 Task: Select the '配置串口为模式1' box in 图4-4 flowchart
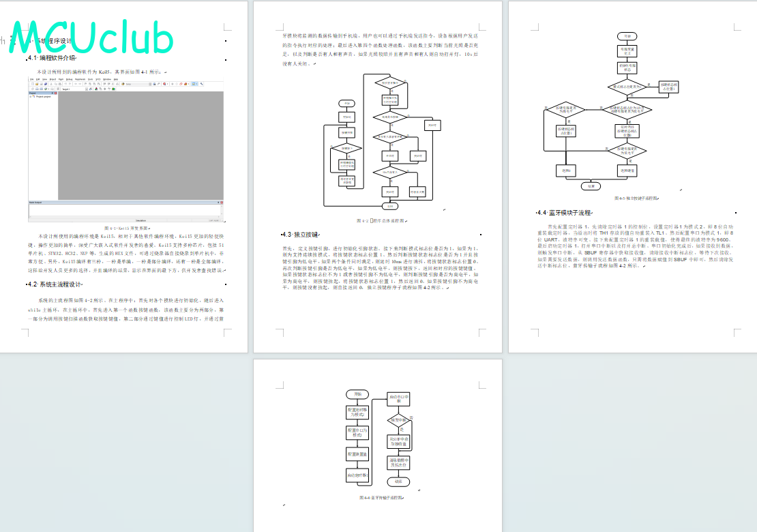point(358,432)
